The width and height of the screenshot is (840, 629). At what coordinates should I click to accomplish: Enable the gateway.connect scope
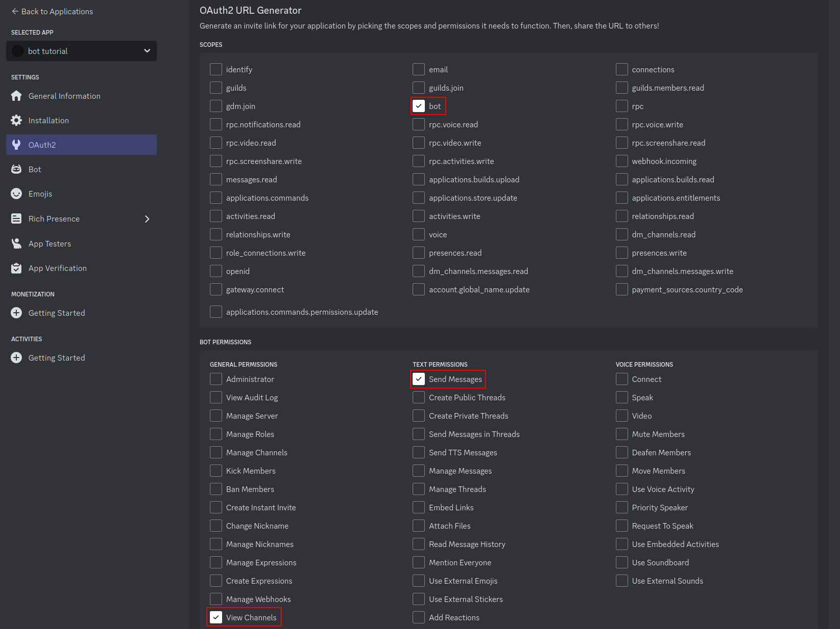point(216,289)
